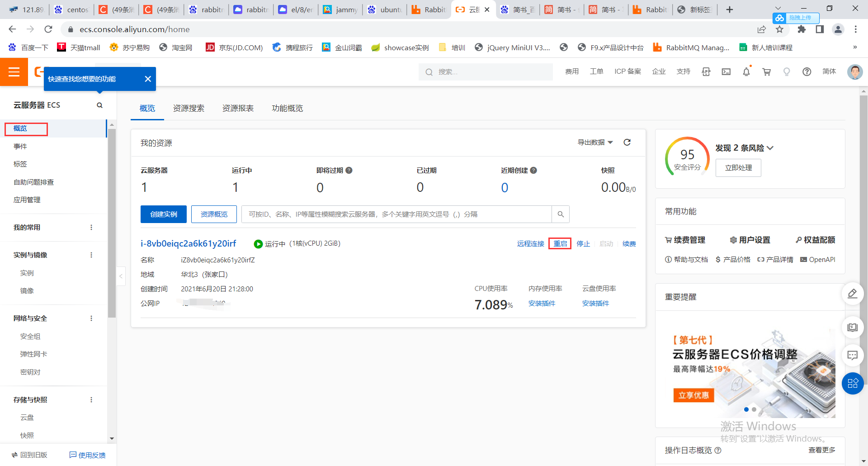Viewport: 868px width, 466px height.
Task: Click the 停止 link for the instance
Action: tap(583, 244)
